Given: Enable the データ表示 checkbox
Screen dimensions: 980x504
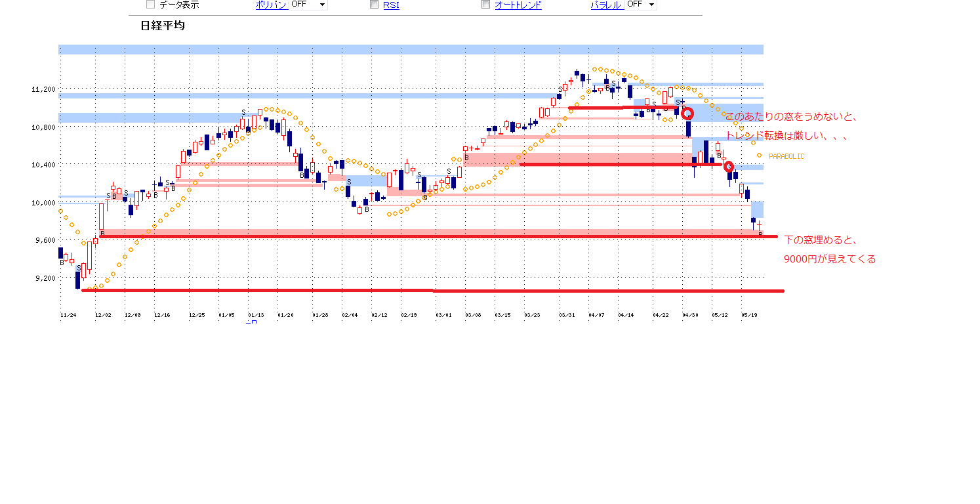Looking at the screenshot, I should click(x=150, y=5).
